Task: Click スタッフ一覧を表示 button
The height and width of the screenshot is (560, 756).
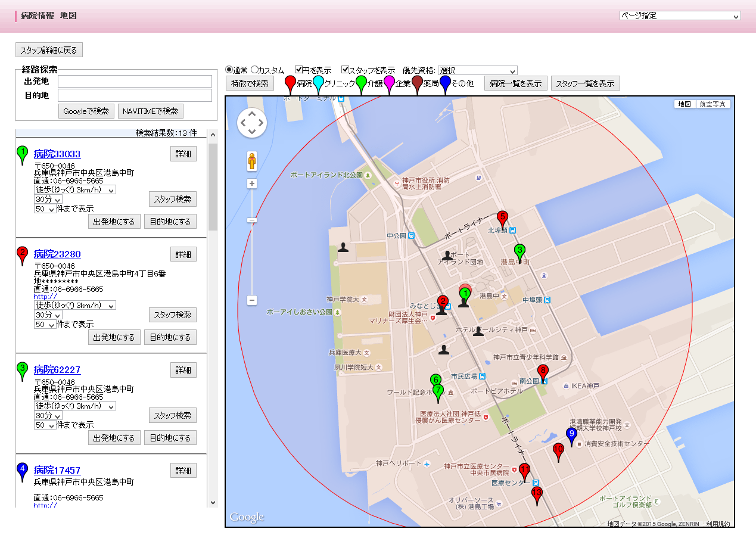Action: (x=585, y=83)
